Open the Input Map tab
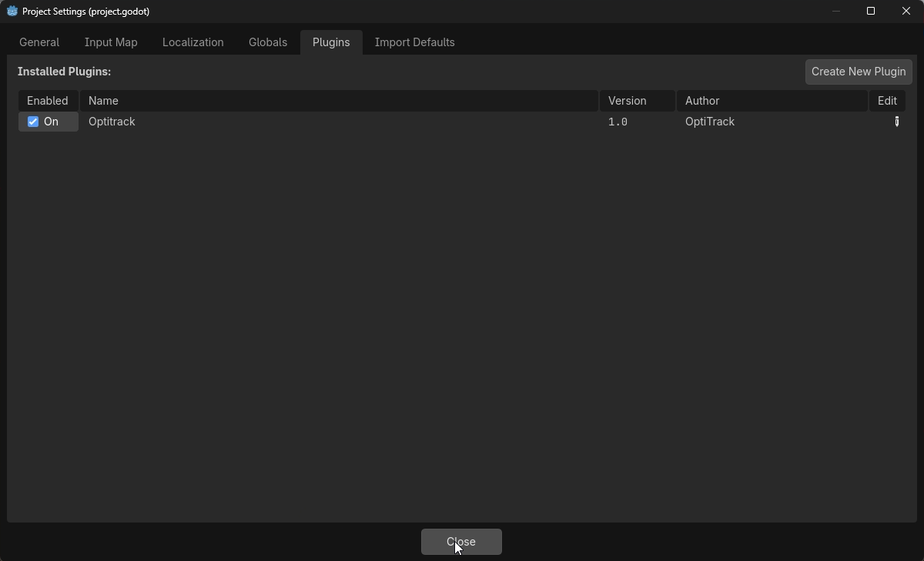 click(110, 42)
